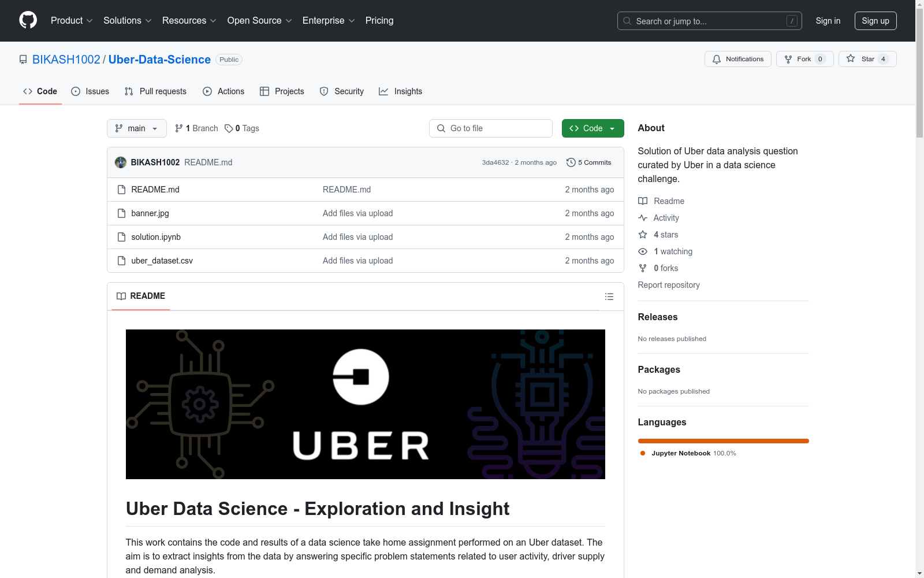Open the uber_dataset.csv file
The width and height of the screenshot is (924, 578).
(162, 261)
